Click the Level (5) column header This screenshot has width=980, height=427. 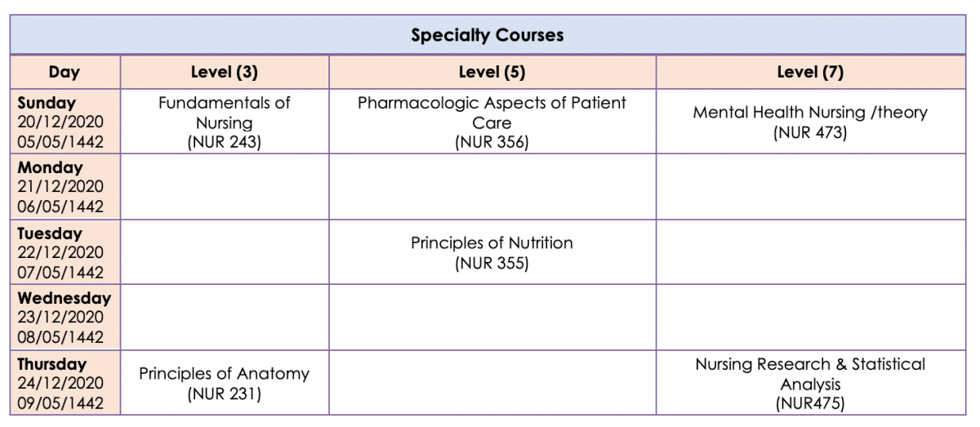pyautogui.click(x=492, y=72)
